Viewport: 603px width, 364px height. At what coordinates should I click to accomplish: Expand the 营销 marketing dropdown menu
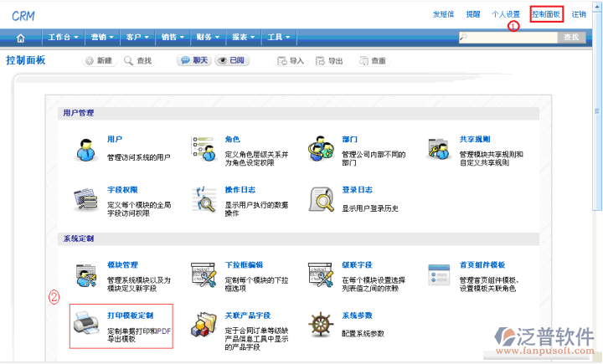coord(102,38)
